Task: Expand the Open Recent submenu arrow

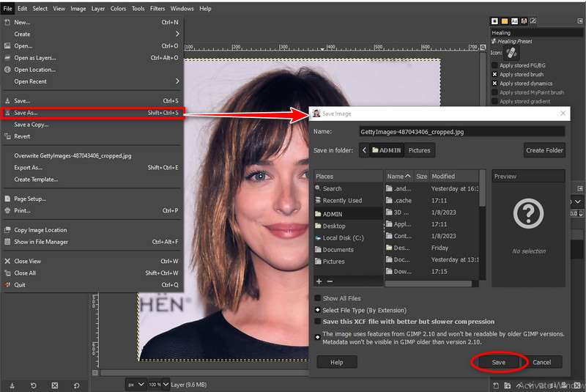Action: point(177,81)
